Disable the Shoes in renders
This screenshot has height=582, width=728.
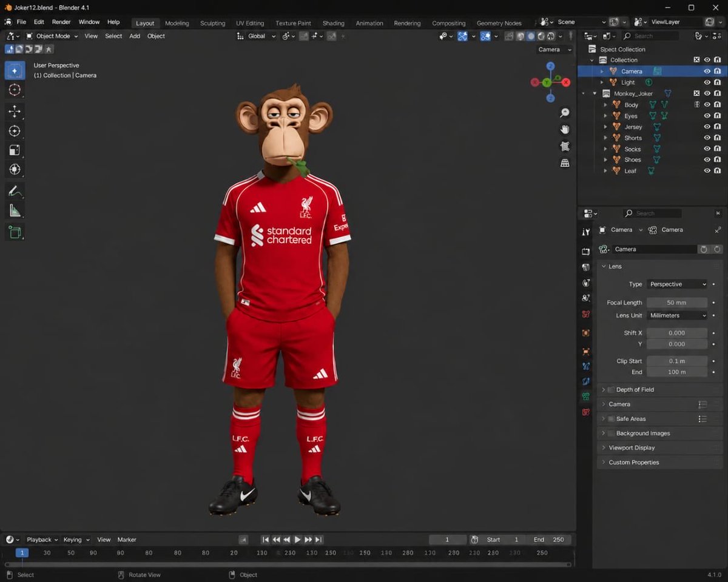click(717, 160)
